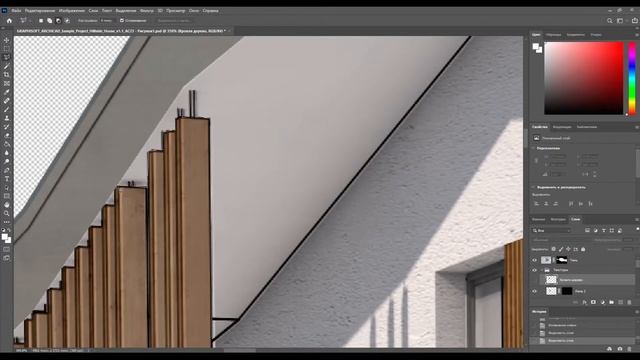The image size is (640, 360).
Task: Click the foreground color swatch in toolbar
Action: pyautogui.click(x=4, y=237)
